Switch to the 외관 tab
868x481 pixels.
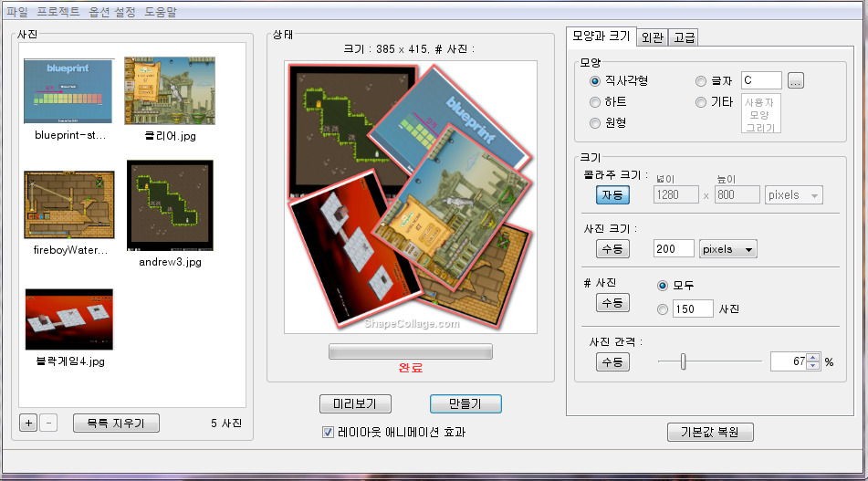[652, 37]
